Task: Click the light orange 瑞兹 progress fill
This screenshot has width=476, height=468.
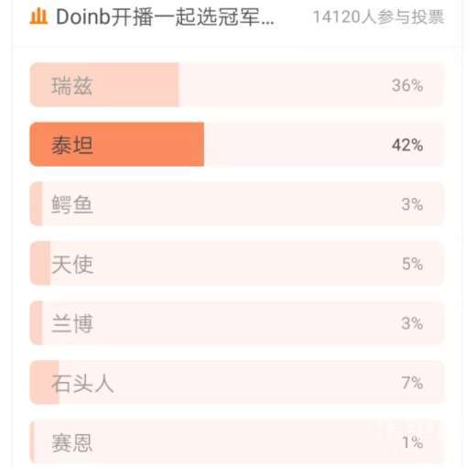Action: click(104, 84)
